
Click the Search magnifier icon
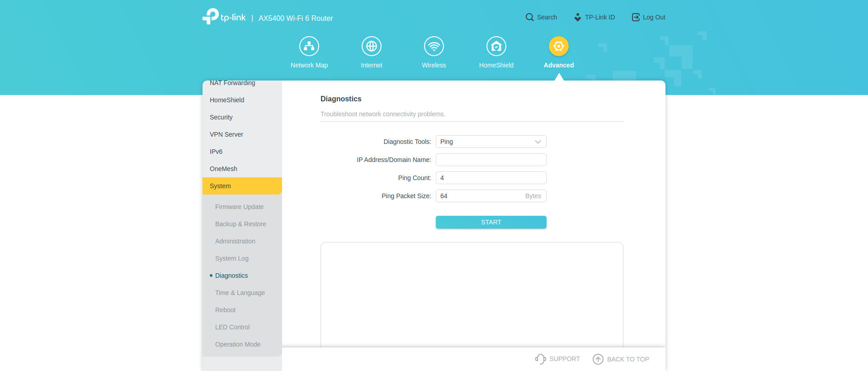(529, 17)
